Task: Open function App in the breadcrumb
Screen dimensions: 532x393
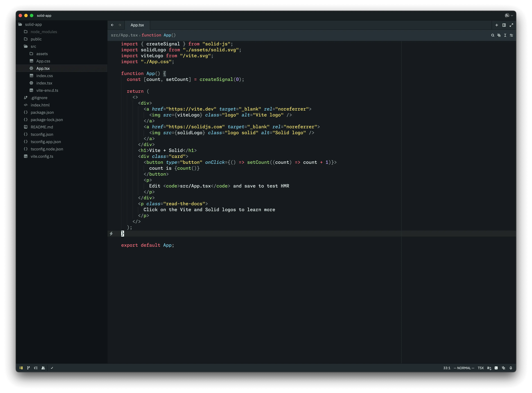Action: [158, 35]
